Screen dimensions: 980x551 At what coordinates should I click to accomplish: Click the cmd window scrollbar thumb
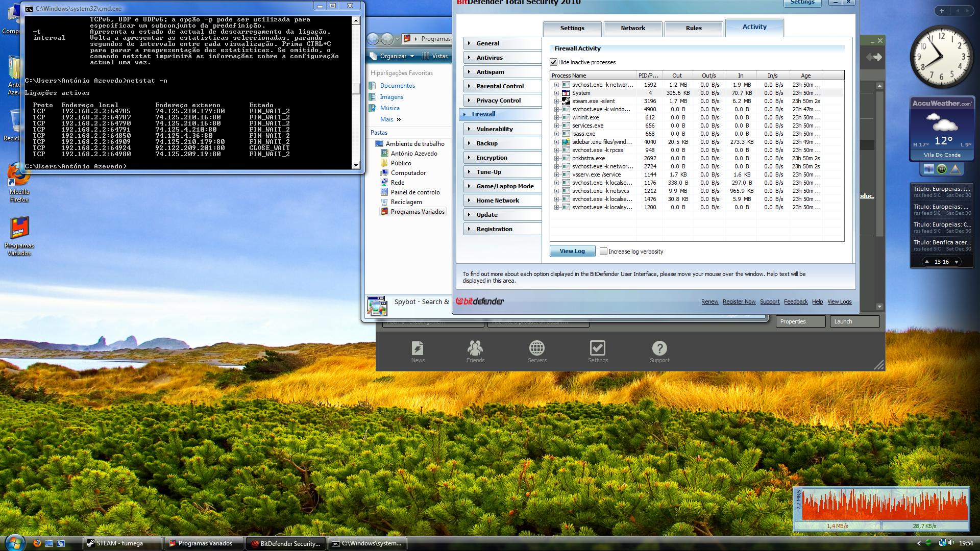coord(356,89)
